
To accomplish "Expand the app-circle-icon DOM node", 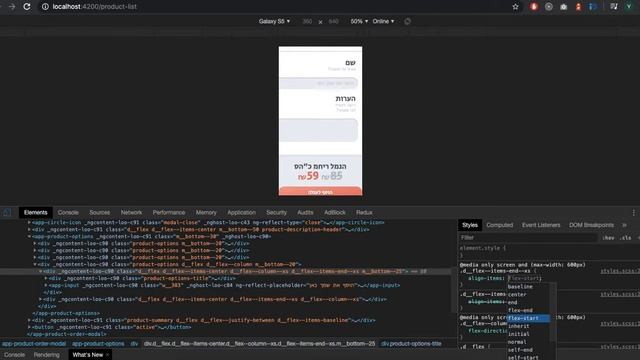I will click(x=29, y=222).
